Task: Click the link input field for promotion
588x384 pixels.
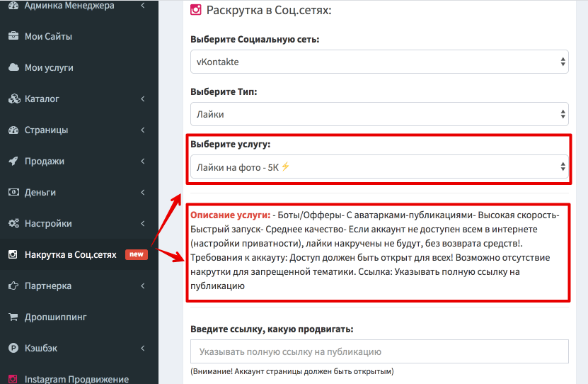Action: 379,351
